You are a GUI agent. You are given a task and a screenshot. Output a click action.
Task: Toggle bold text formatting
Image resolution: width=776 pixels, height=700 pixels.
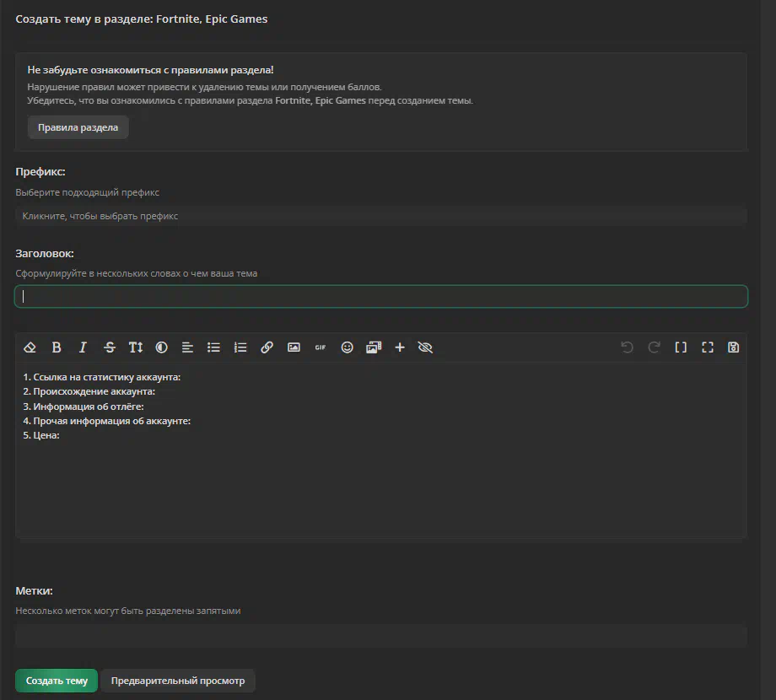pyautogui.click(x=57, y=347)
